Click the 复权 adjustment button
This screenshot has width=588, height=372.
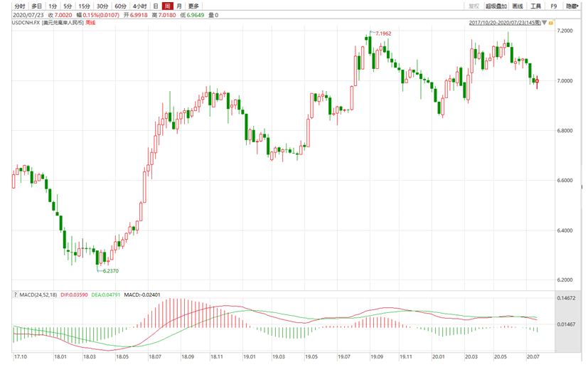[x=474, y=6]
